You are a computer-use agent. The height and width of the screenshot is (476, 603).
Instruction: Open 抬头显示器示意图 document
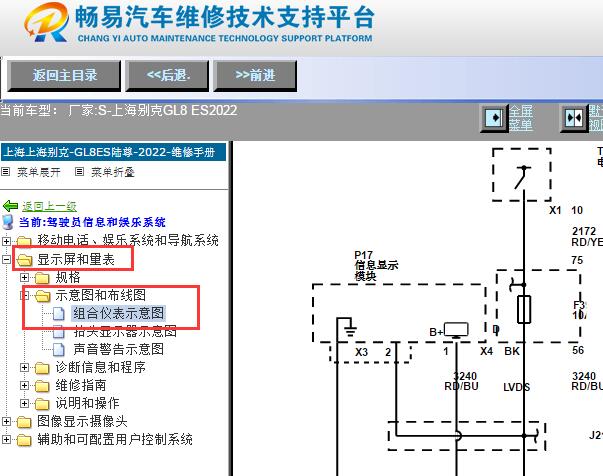125,331
